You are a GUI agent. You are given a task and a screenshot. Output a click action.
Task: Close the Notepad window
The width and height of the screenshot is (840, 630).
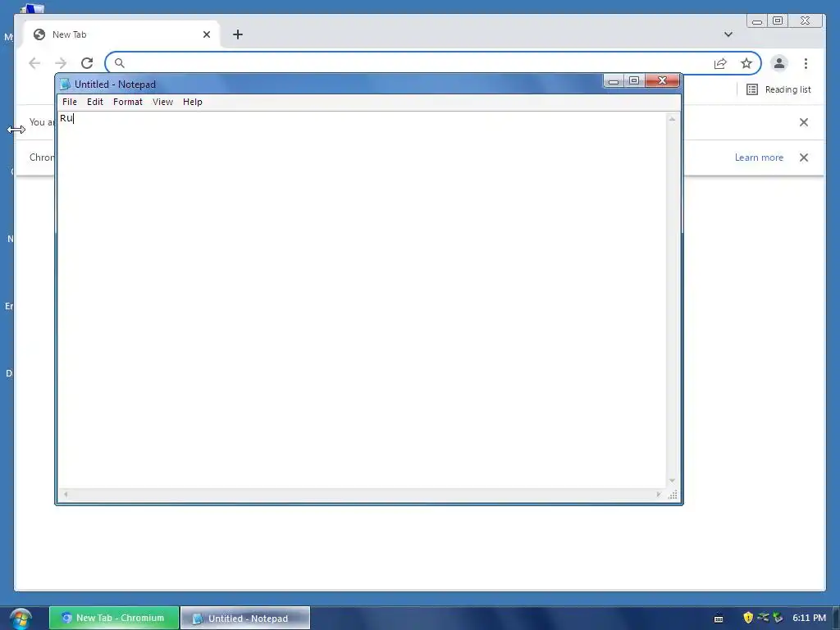[x=662, y=80]
